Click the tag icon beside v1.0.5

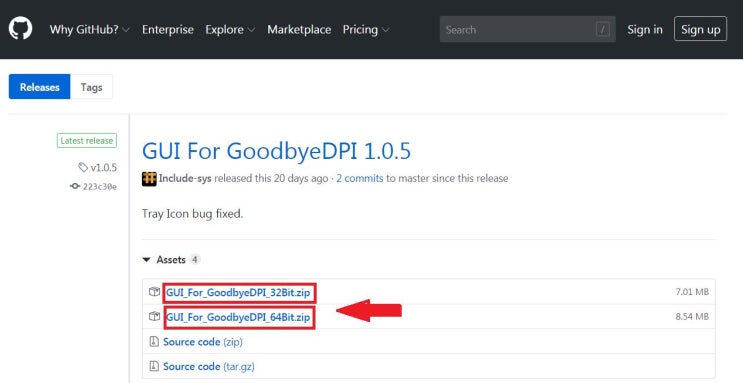click(83, 167)
